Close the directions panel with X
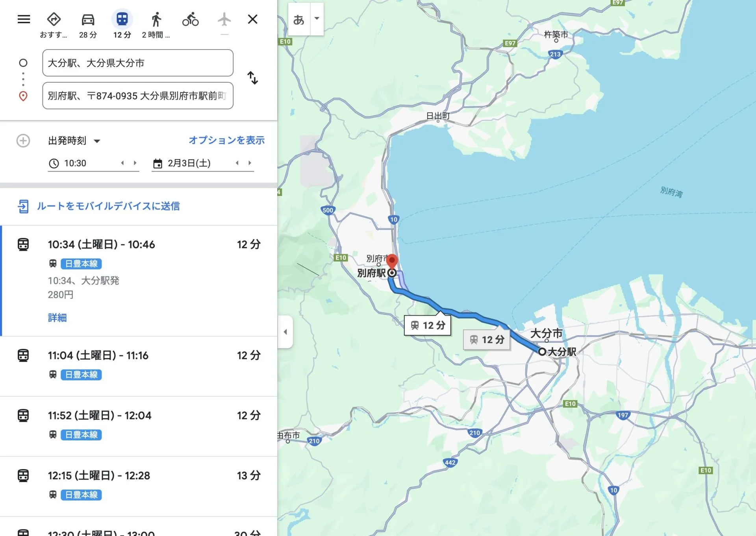This screenshot has width=756, height=536. 252,19
